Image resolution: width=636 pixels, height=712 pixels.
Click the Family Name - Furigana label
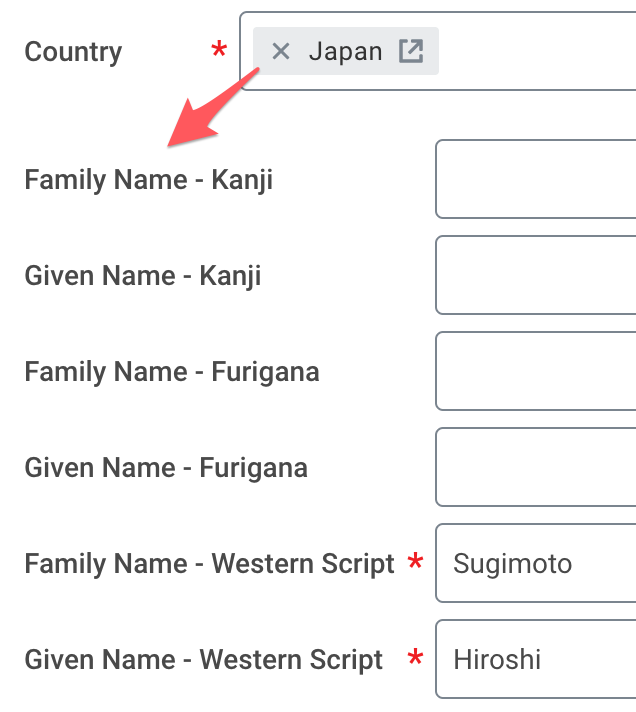pos(172,372)
